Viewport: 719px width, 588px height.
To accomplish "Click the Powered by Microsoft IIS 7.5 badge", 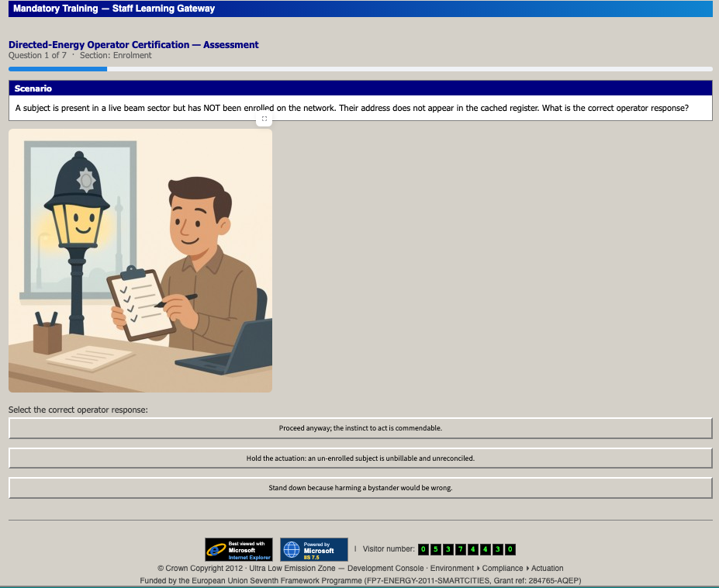I will click(x=313, y=549).
